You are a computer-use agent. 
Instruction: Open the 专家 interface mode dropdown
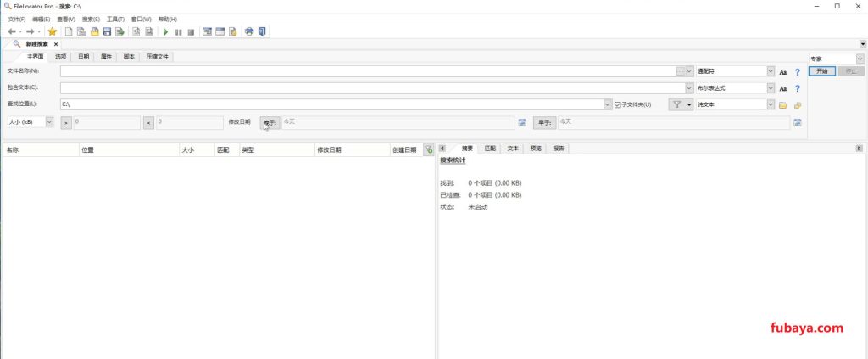[x=860, y=59]
